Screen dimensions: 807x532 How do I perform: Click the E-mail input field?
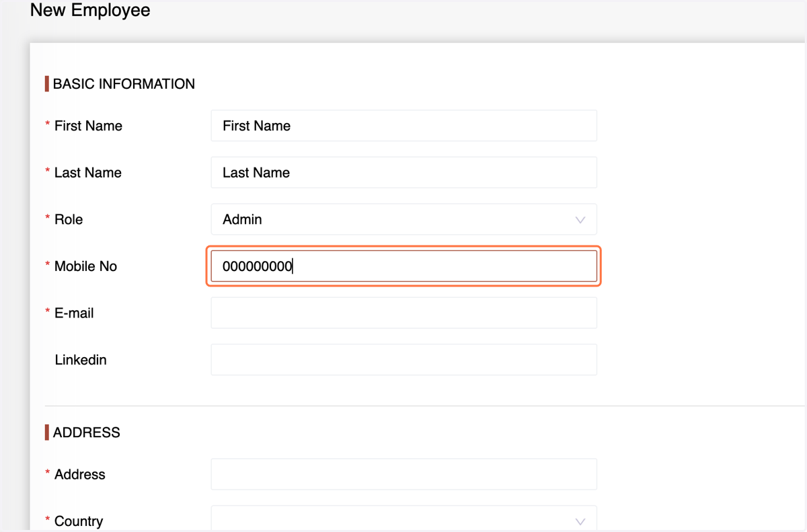(403, 313)
